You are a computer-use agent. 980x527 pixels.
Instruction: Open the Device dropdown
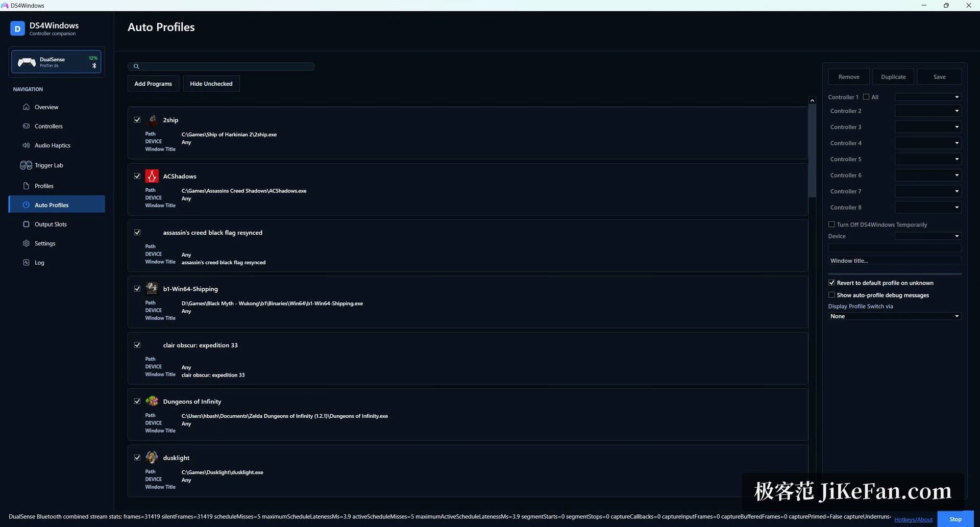click(x=928, y=236)
